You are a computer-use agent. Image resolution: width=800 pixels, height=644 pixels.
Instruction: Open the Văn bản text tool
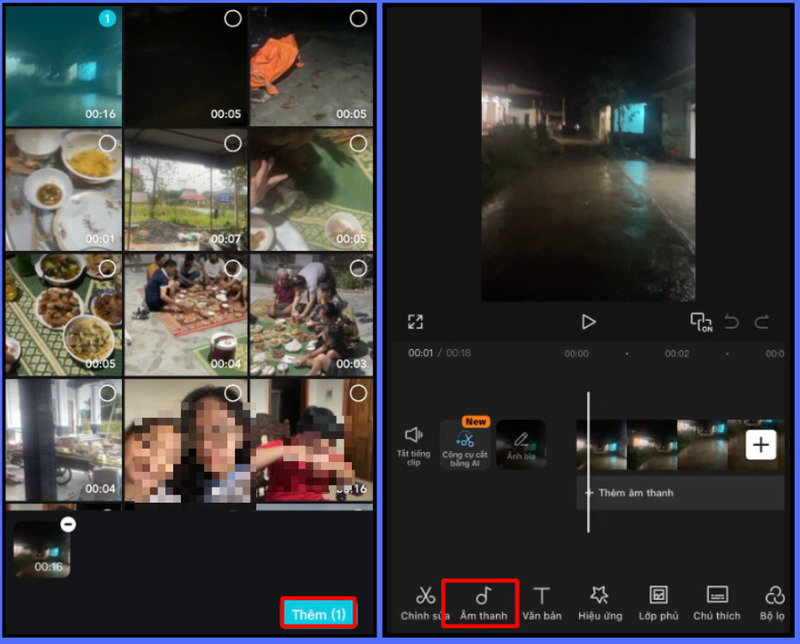(x=541, y=602)
